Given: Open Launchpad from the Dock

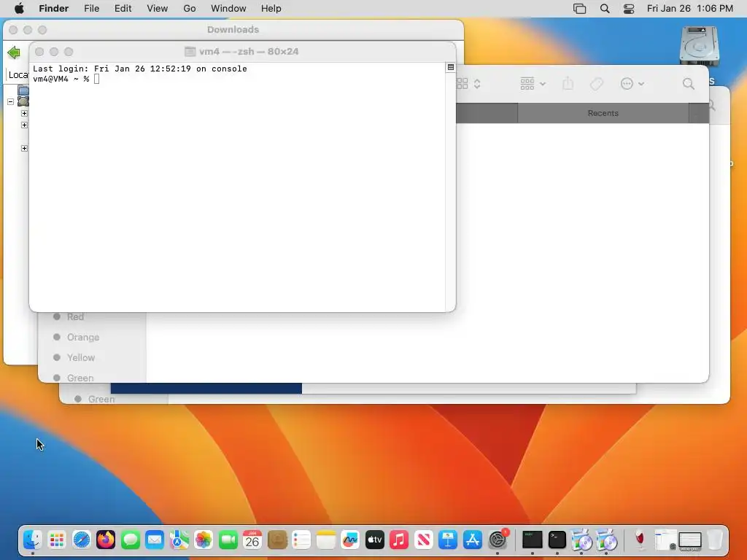Looking at the screenshot, I should point(57,540).
